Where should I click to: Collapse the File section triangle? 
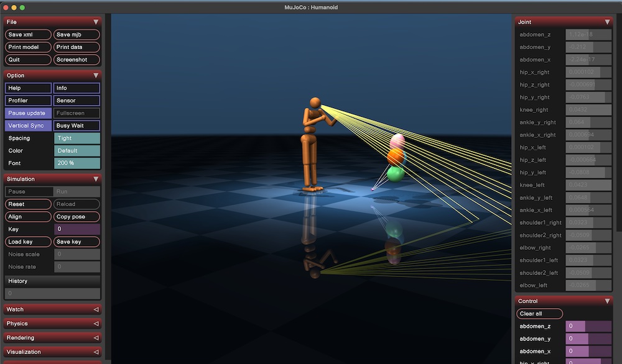pos(96,22)
